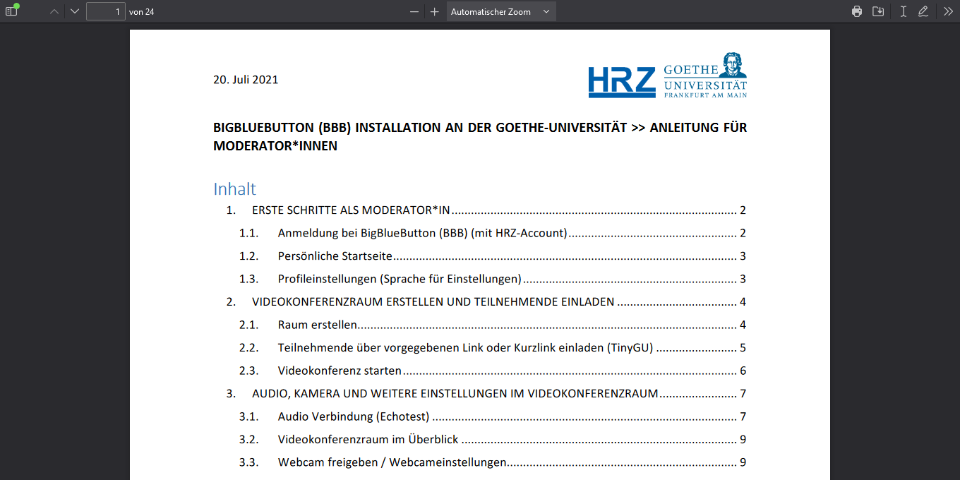This screenshot has width=960, height=480.
Task: Click the HRZ Goethe Universität logo
Action: point(667,75)
